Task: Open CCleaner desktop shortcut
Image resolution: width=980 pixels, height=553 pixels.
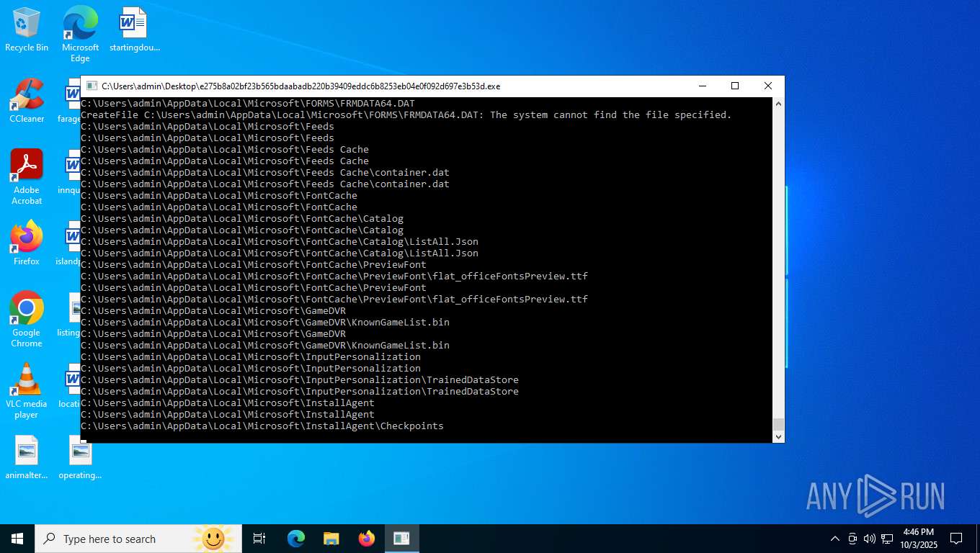Action: pyautogui.click(x=27, y=101)
